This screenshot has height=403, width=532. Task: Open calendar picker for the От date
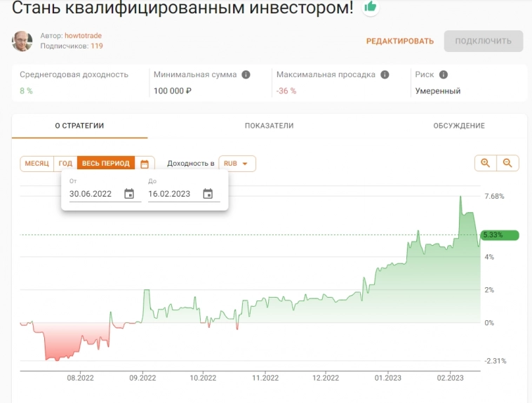(x=129, y=194)
